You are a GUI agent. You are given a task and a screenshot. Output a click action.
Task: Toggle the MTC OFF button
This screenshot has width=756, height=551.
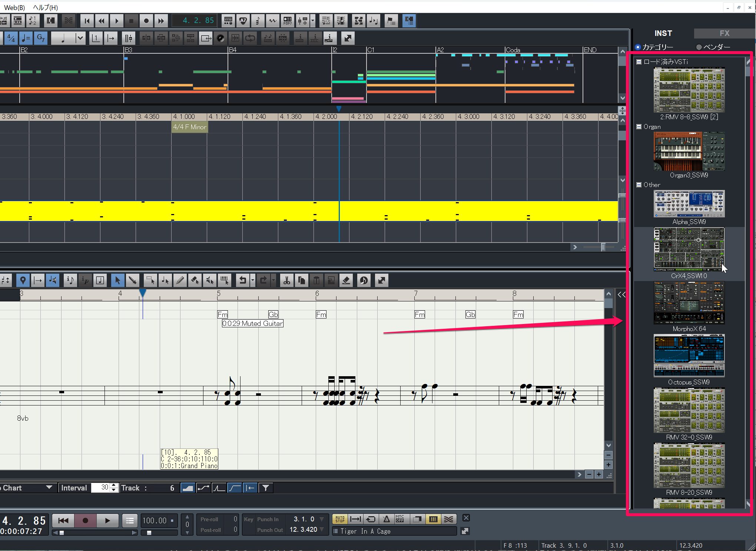tap(399, 519)
